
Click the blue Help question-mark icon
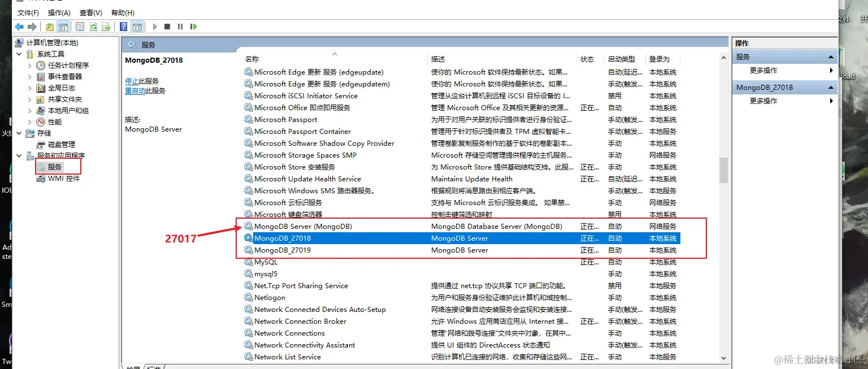point(123,27)
